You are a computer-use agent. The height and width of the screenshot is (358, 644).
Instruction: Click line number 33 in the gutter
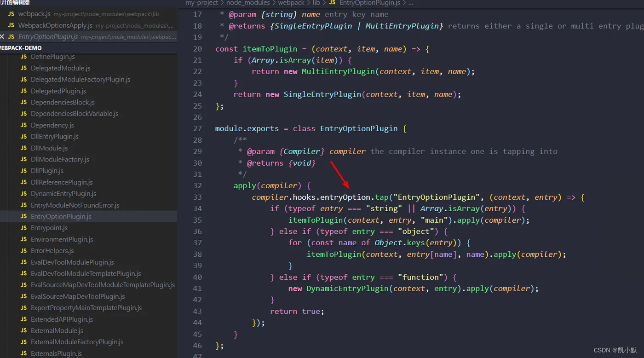[197, 197]
